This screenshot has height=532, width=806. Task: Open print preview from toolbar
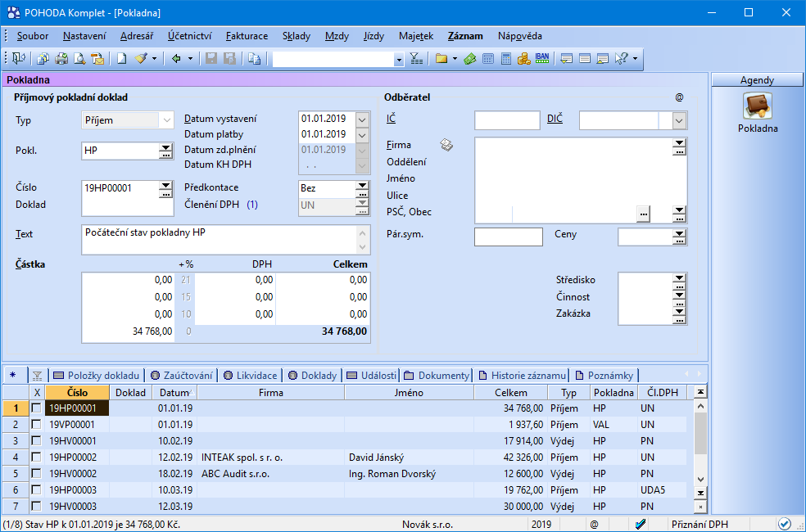79,59
